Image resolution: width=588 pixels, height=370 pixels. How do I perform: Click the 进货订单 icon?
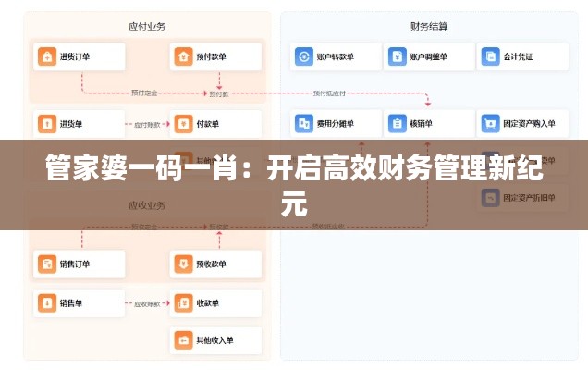coord(47,56)
